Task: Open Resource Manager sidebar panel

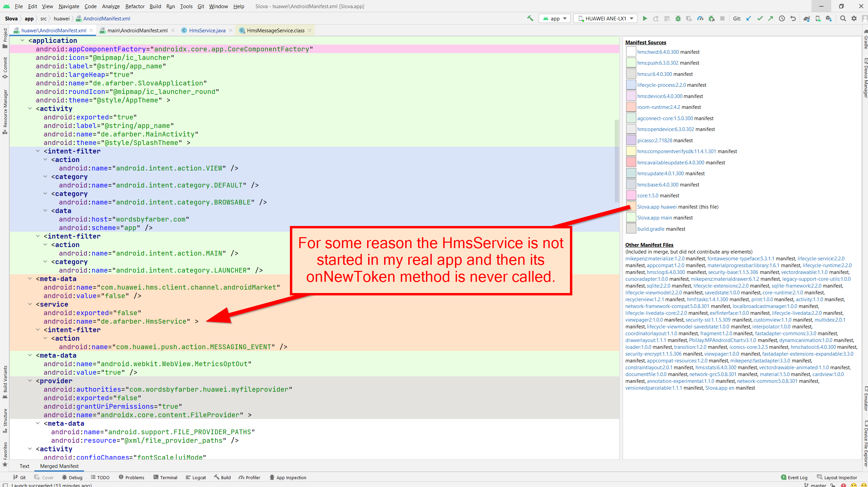Action: tap(5, 112)
